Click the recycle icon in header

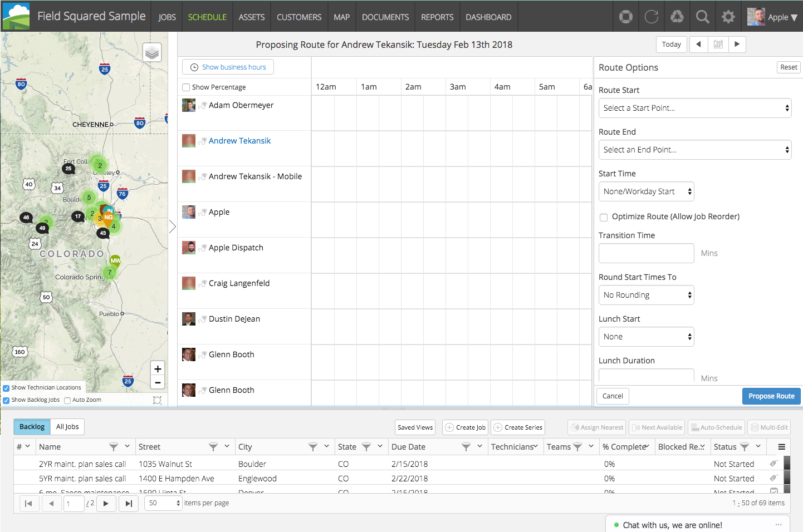(677, 17)
